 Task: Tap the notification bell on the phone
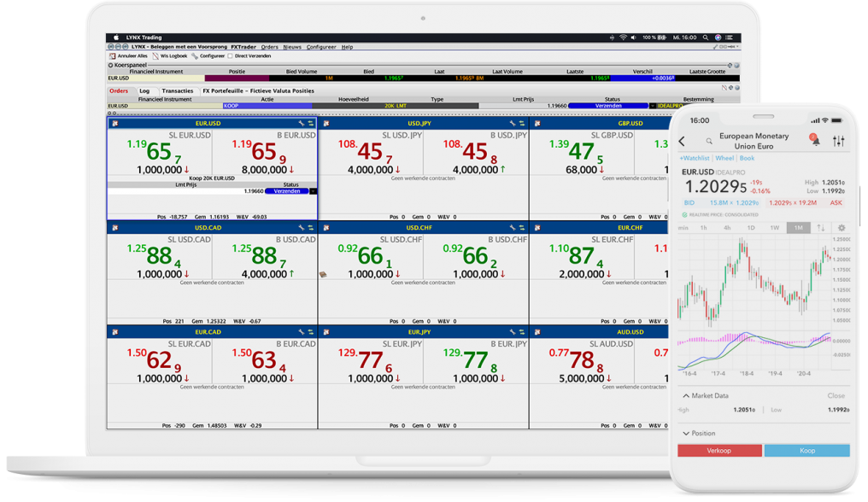(816, 142)
